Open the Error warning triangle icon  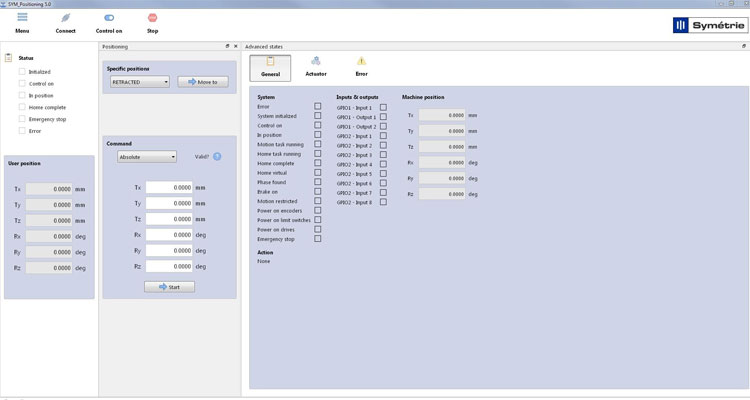362,62
